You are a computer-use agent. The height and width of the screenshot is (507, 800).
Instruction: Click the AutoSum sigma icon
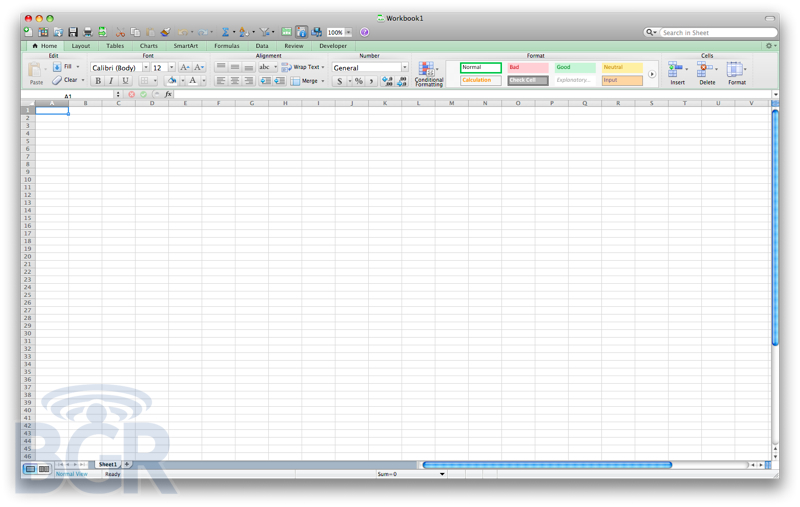(225, 33)
